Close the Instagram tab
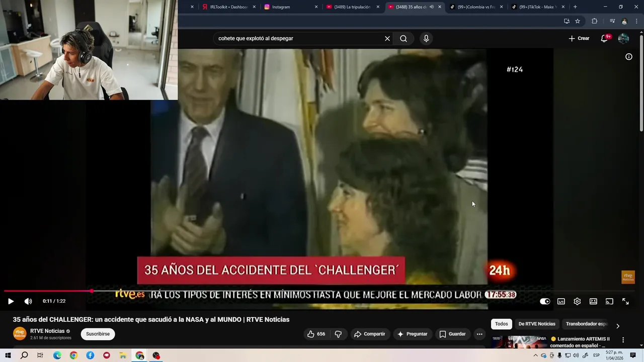644x362 pixels. click(x=316, y=7)
